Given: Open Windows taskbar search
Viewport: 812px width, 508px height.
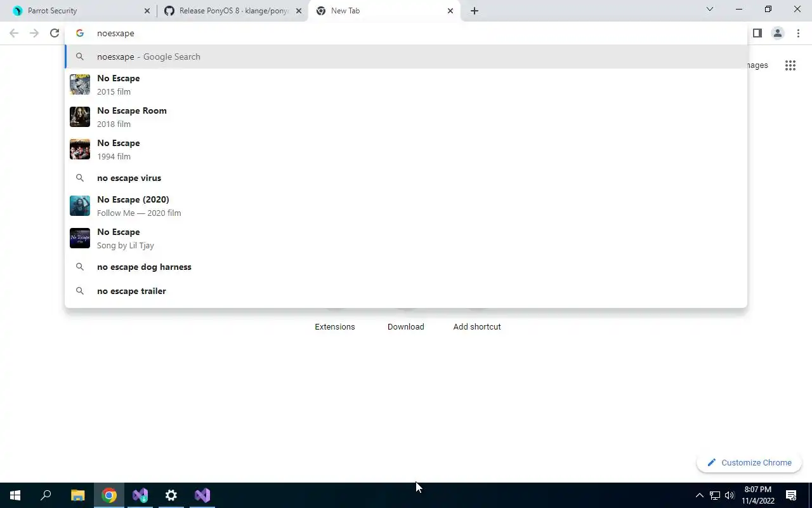Looking at the screenshot, I should coord(46,495).
